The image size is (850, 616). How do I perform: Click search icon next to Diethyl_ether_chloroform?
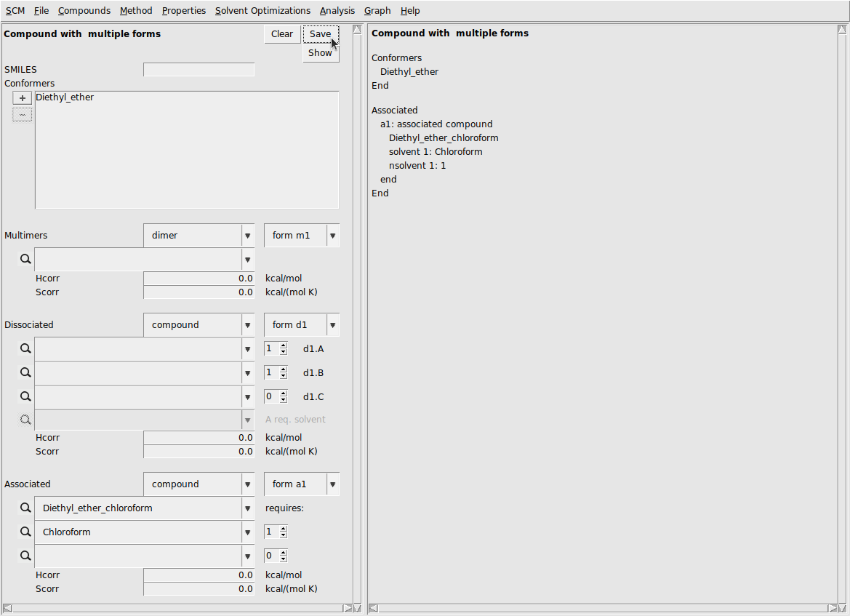click(x=25, y=508)
